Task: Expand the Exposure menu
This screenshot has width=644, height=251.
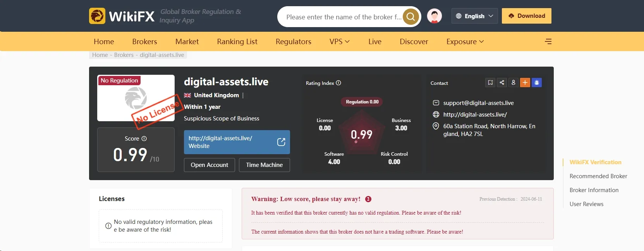Action: point(465,41)
